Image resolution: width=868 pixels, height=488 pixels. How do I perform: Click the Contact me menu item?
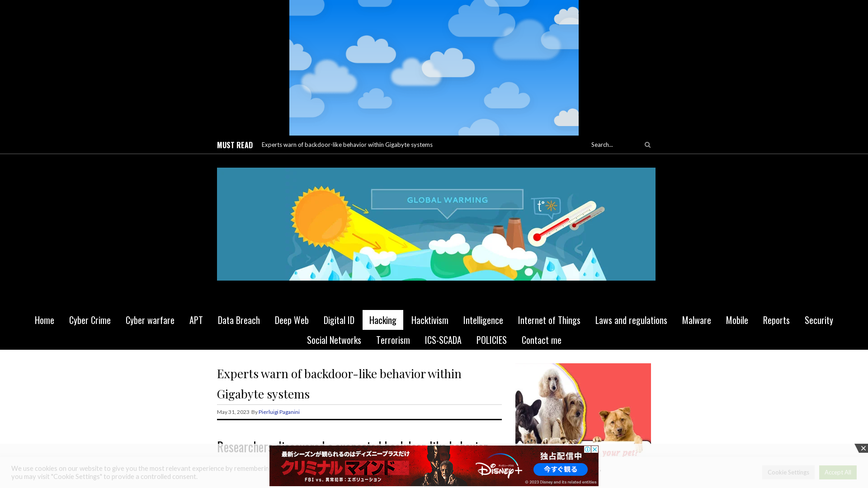tap(541, 340)
